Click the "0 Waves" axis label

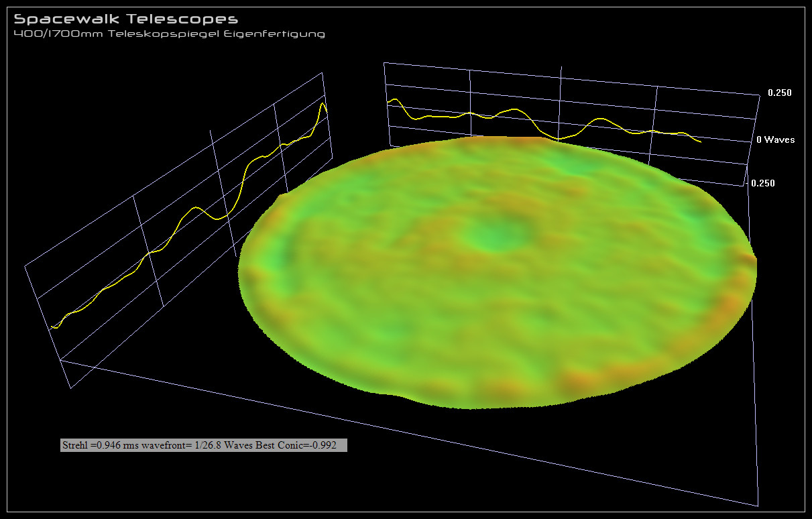(x=775, y=140)
